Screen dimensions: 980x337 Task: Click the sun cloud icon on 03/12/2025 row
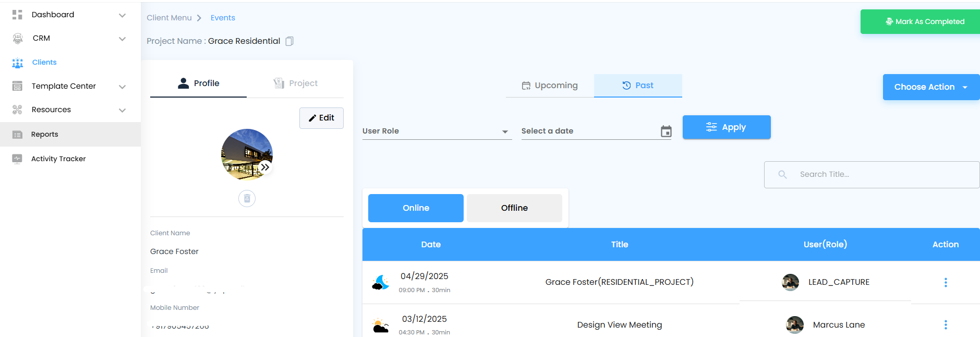coord(381,326)
